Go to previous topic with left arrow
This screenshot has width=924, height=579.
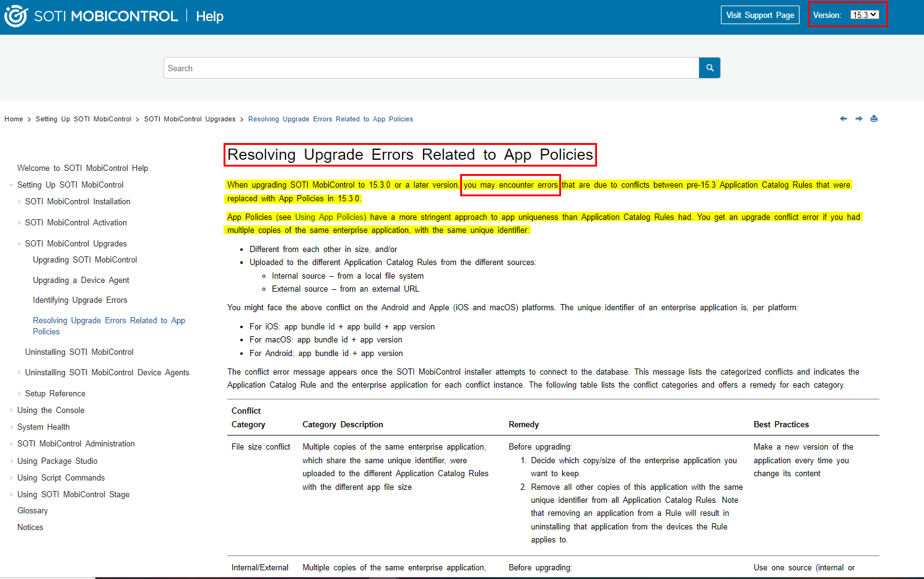(x=843, y=119)
